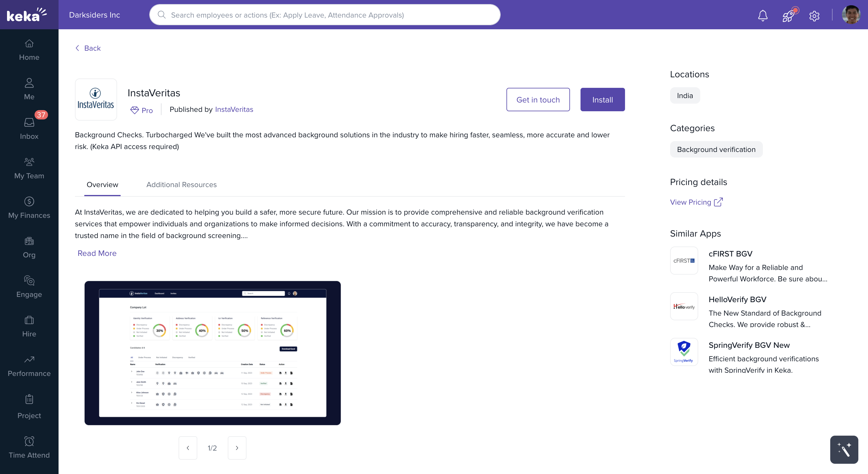Open Inbox with 37 badge
The image size is (868, 474).
tap(29, 129)
